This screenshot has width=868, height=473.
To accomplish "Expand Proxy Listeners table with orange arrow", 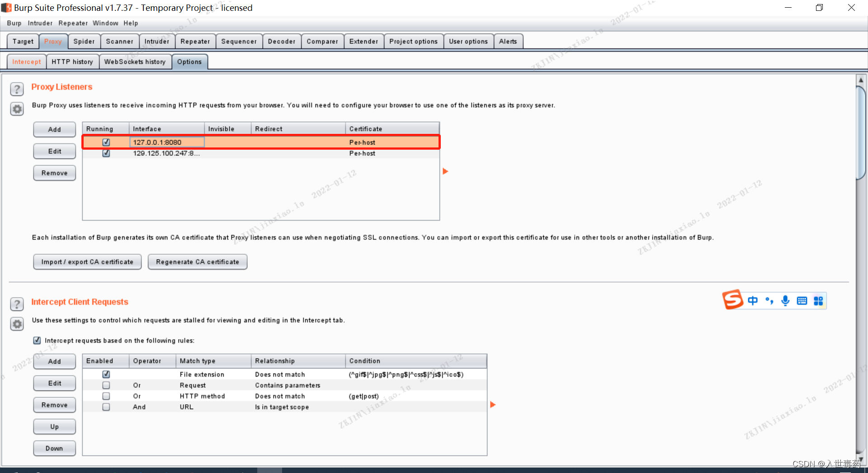I will point(445,171).
